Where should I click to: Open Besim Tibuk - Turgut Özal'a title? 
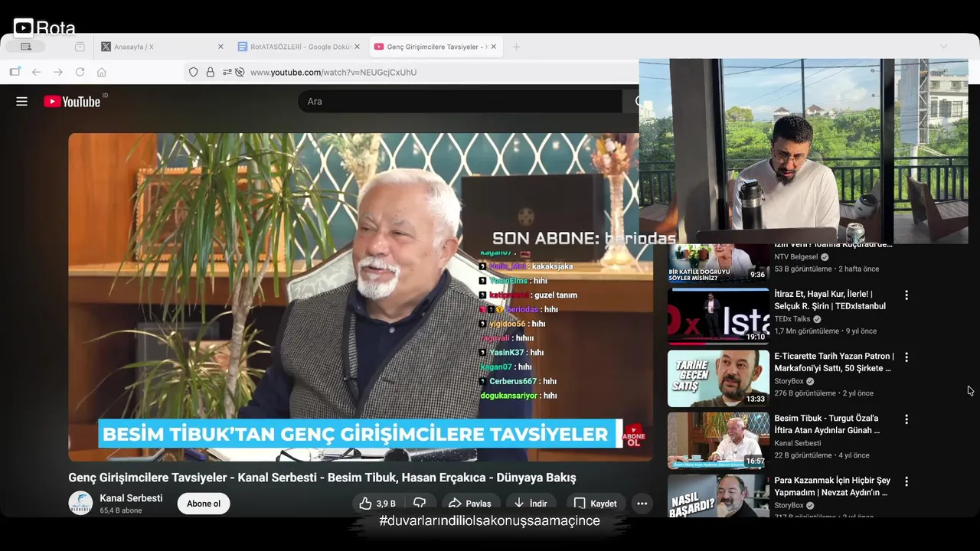click(827, 424)
